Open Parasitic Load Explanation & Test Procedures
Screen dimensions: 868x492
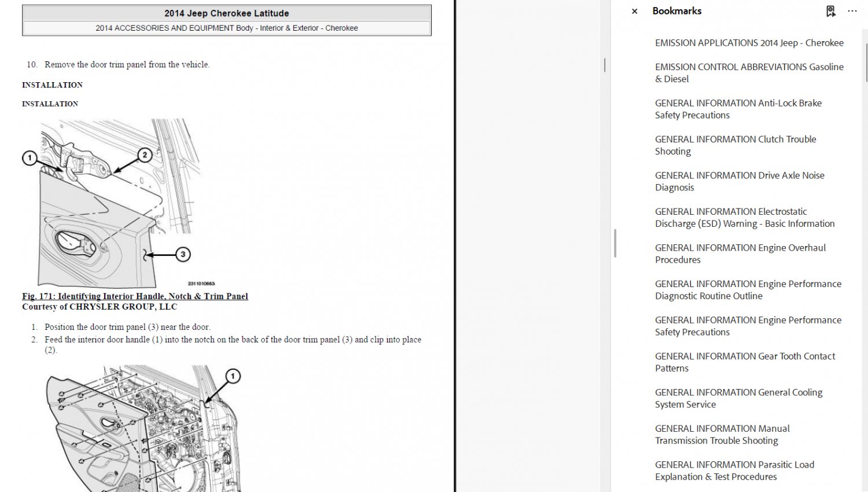734,471
